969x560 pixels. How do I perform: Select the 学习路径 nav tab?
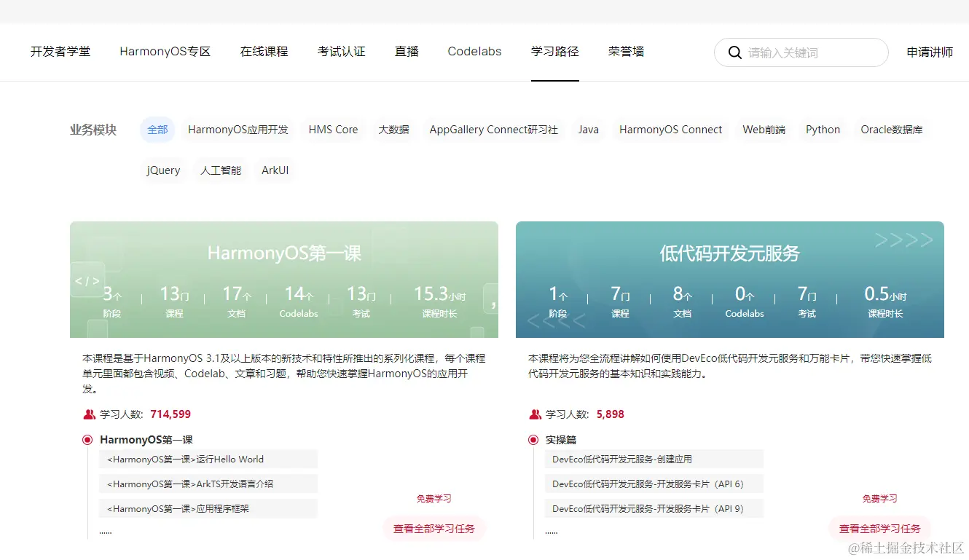click(555, 52)
